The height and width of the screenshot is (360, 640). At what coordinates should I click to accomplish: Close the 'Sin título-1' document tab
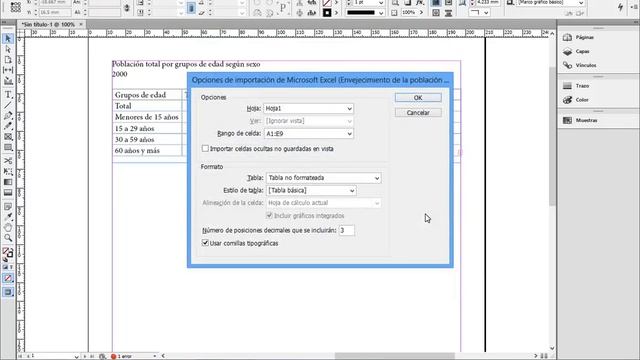click(x=81, y=24)
